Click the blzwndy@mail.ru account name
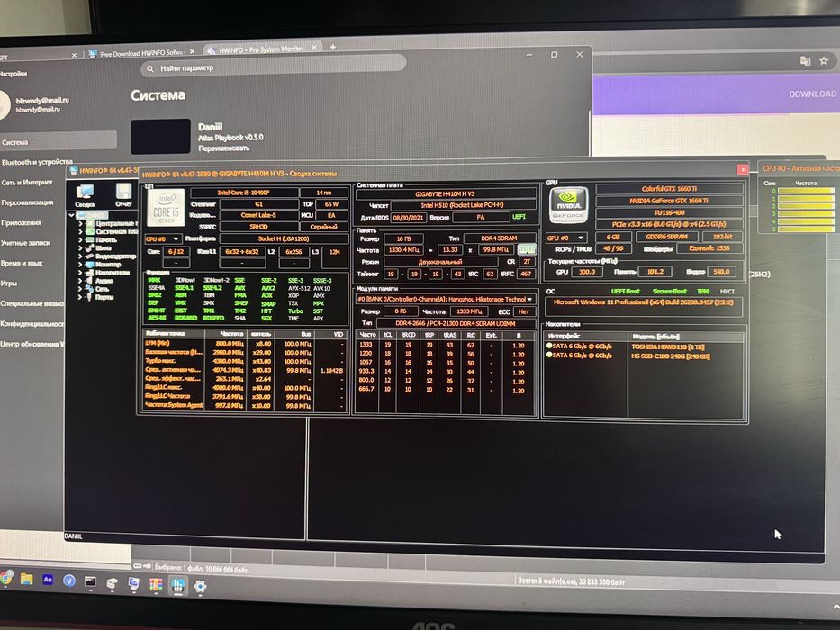 click(x=42, y=100)
